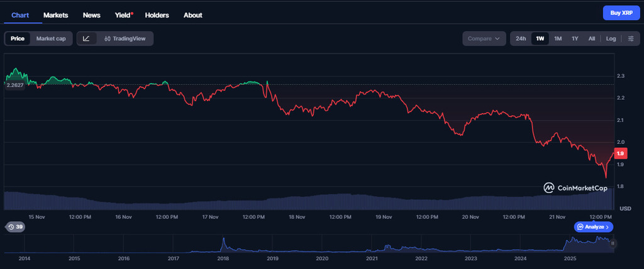The height and width of the screenshot is (269, 644).
Task: Open chart settings sliders icon
Action: click(631, 38)
